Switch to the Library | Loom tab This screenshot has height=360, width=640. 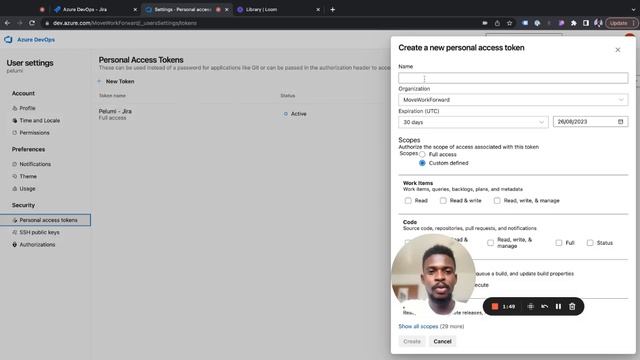coord(278,9)
